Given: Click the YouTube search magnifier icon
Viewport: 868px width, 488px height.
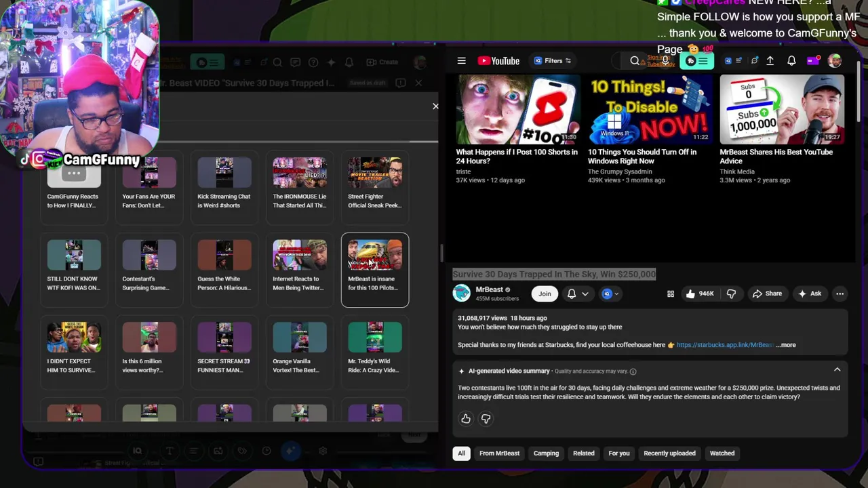Looking at the screenshot, I should tap(635, 61).
